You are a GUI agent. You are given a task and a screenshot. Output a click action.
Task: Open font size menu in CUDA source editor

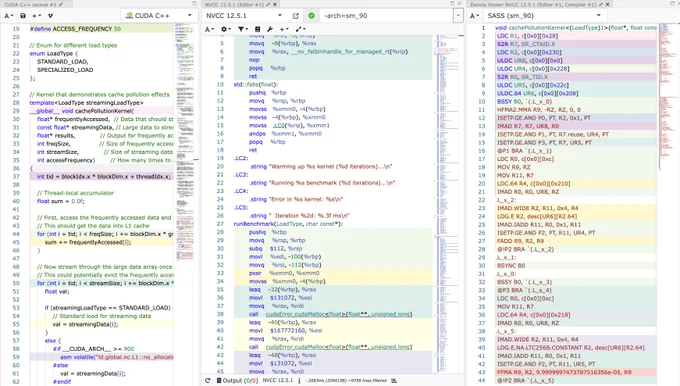tap(8, 16)
